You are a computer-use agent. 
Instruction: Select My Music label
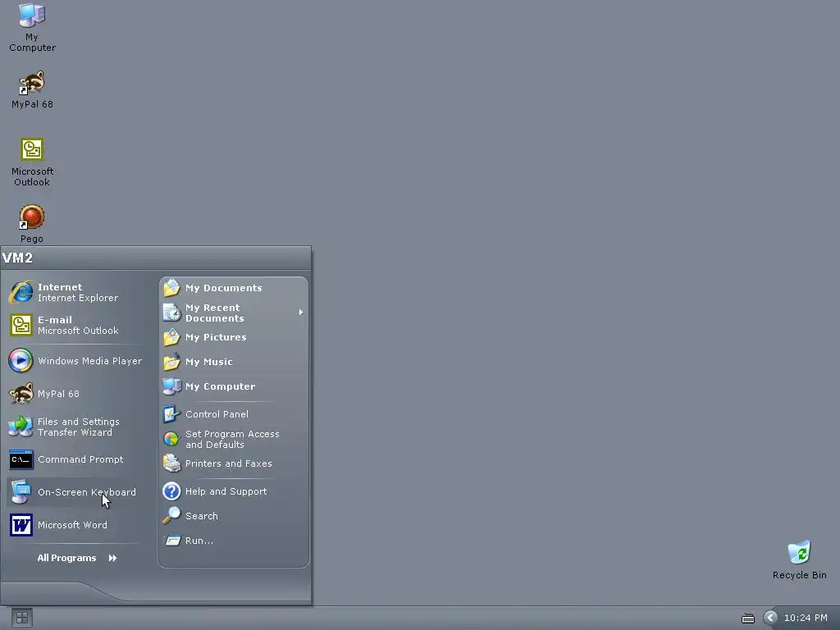[x=209, y=362]
